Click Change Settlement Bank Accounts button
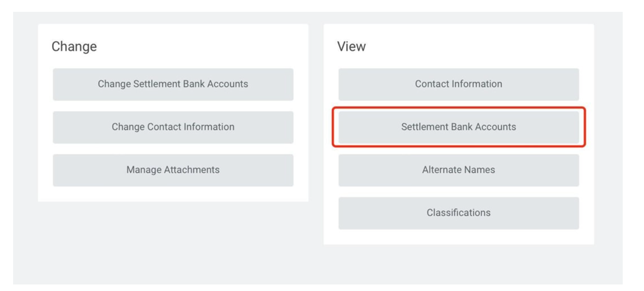 tap(173, 84)
